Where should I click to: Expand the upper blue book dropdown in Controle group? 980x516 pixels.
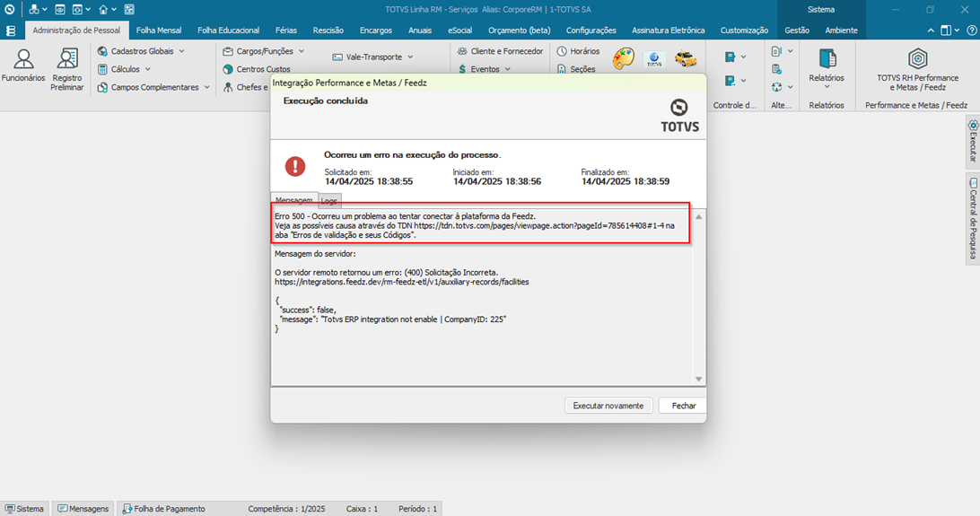click(744, 57)
